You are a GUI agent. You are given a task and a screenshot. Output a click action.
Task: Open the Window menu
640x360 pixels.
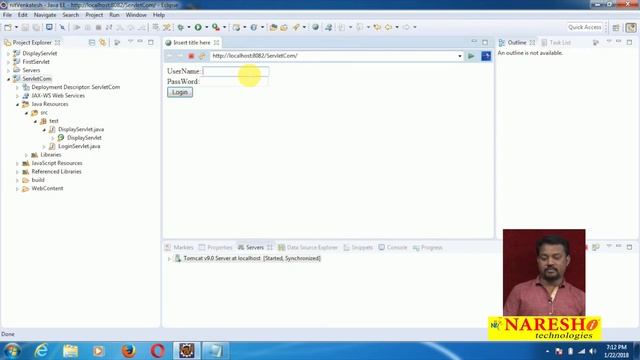136,15
